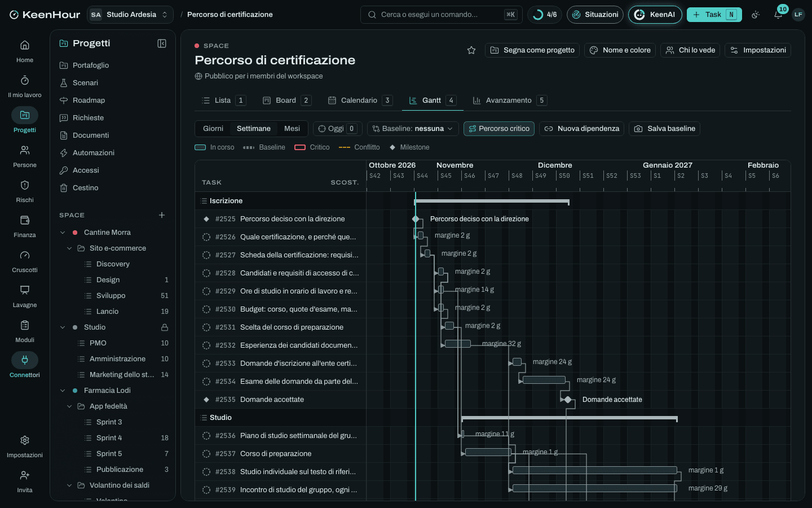Collapse the Farmacia Lodi space
The image size is (812, 508).
(x=63, y=391)
